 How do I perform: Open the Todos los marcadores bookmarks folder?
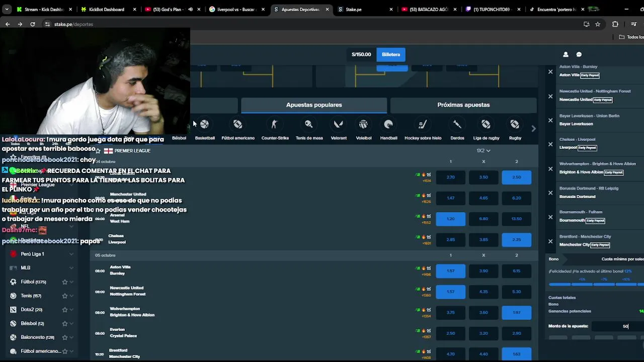[631, 37]
